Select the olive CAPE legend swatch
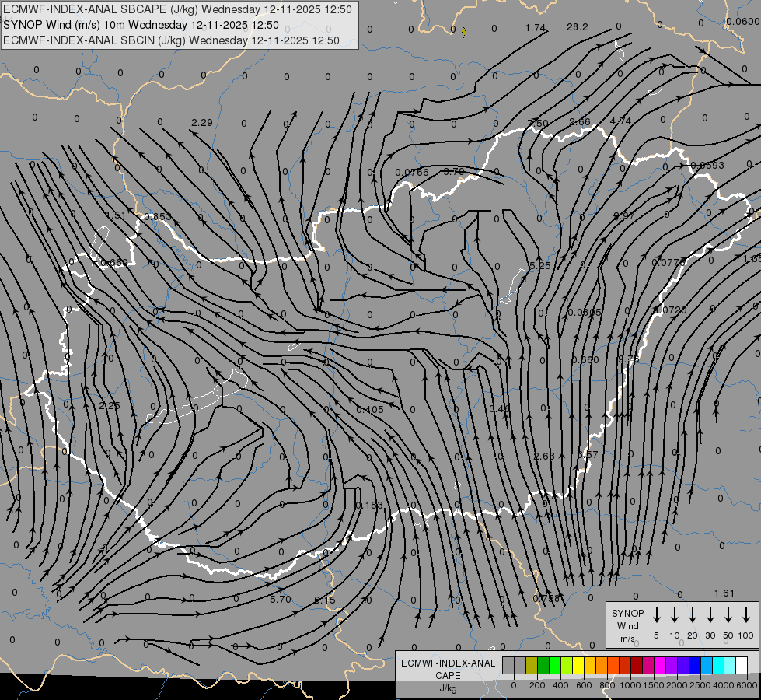 click(x=532, y=665)
